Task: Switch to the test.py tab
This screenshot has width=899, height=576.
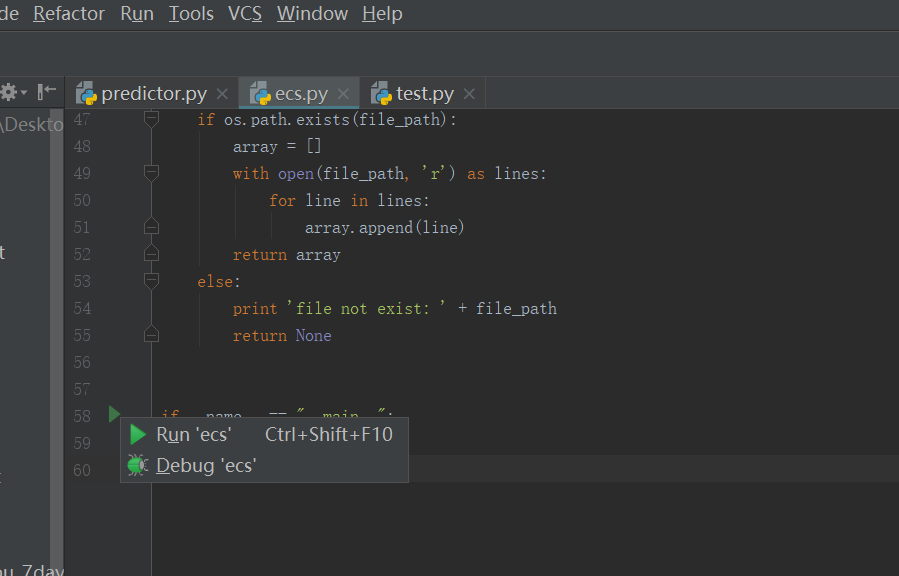Action: pyautogui.click(x=424, y=93)
